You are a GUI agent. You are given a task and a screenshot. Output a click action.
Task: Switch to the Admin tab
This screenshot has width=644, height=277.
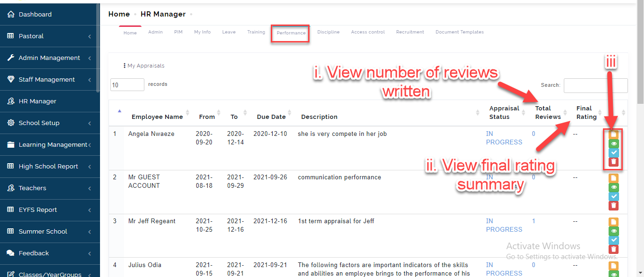155,32
